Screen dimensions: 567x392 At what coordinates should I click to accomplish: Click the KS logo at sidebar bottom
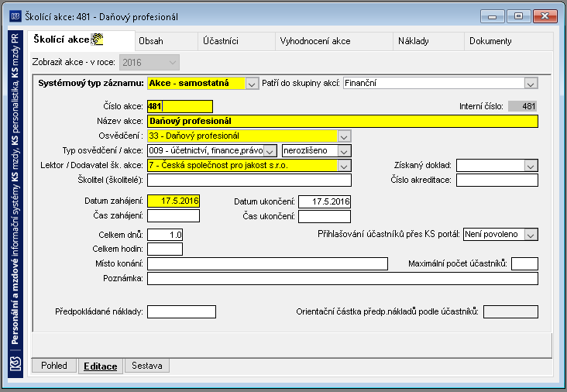coord(15,363)
